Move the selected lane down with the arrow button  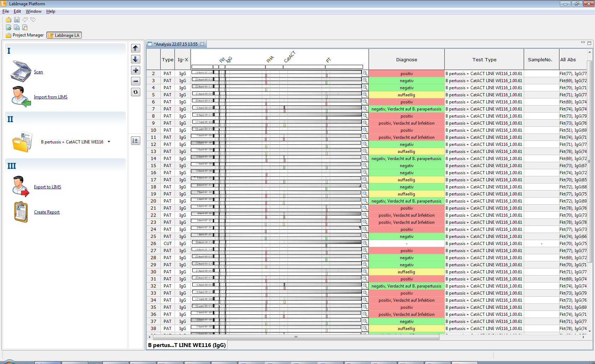135,59
